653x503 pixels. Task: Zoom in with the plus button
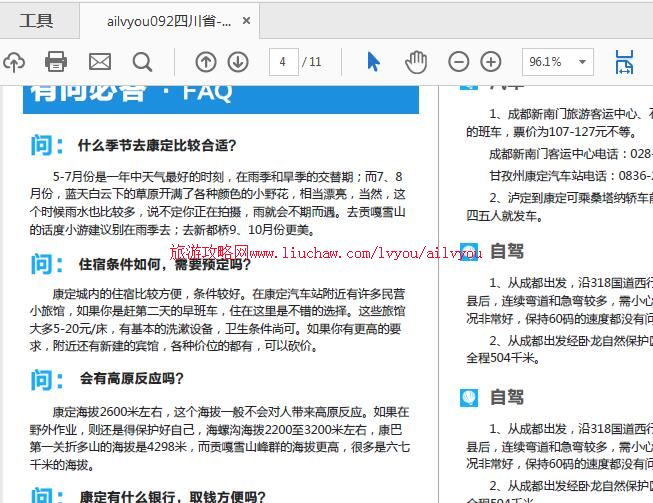pyautogui.click(x=491, y=62)
